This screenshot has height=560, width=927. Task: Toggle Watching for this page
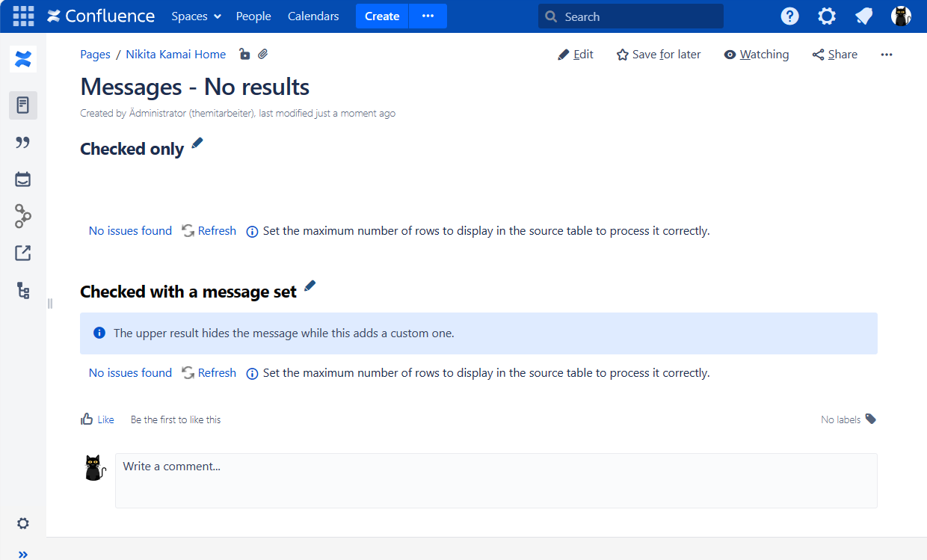756,55
